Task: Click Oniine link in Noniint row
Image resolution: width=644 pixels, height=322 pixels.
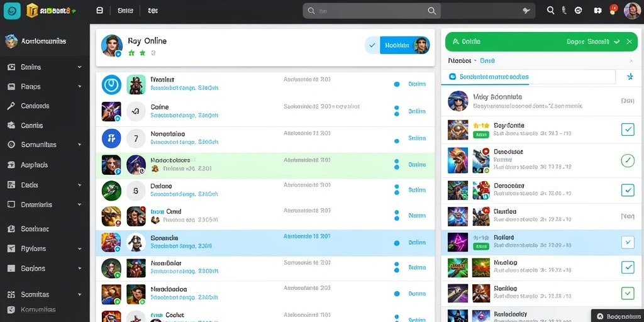Action: tap(417, 84)
